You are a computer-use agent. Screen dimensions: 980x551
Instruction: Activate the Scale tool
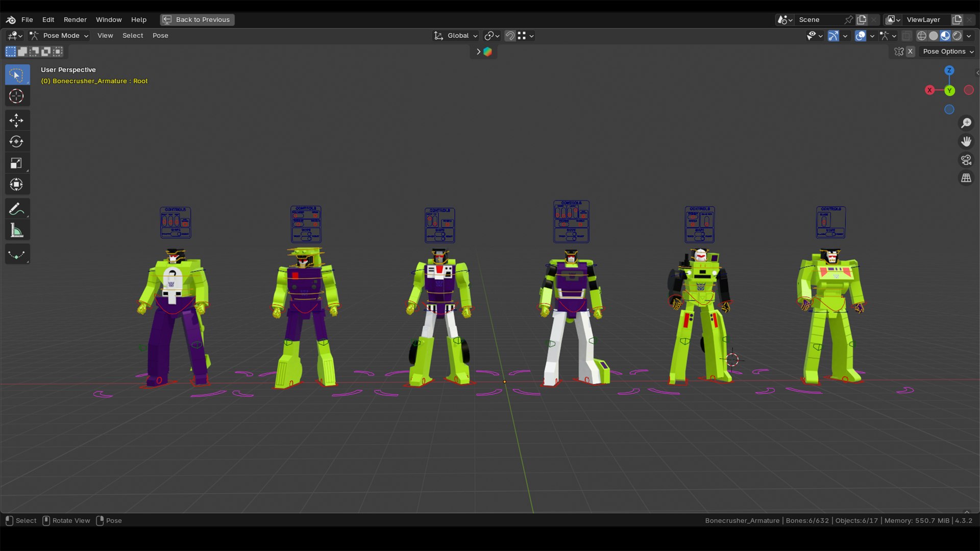17,163
